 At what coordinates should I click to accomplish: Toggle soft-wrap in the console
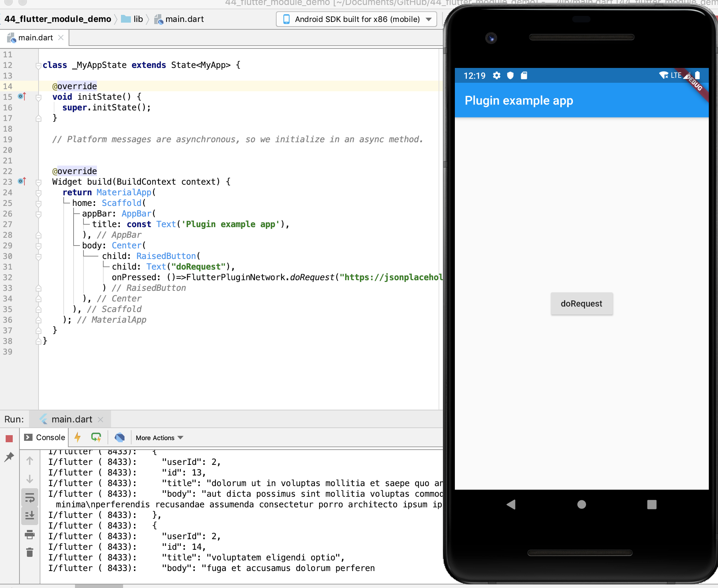30,498
